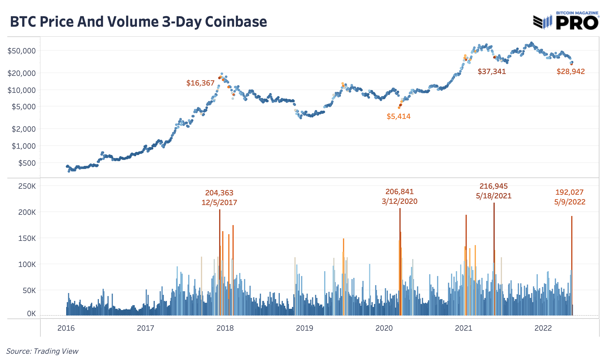The width and height of the screenshot is (607, 364).
Task: Click the $37,341 price label
Action: (492, 72)
